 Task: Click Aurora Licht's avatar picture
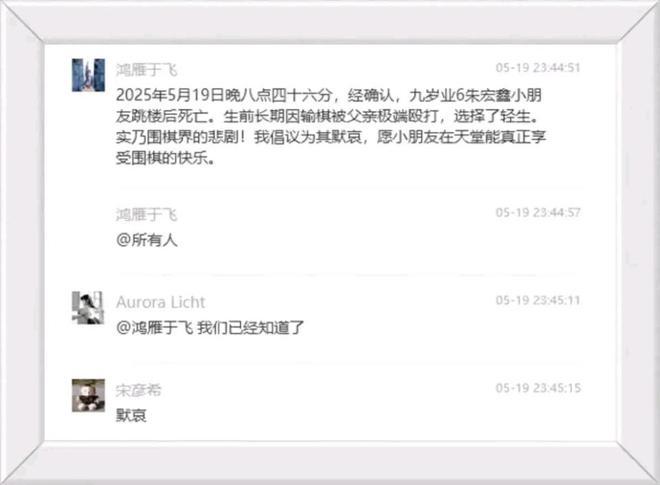pyautogui.click(x=88, y=308)
